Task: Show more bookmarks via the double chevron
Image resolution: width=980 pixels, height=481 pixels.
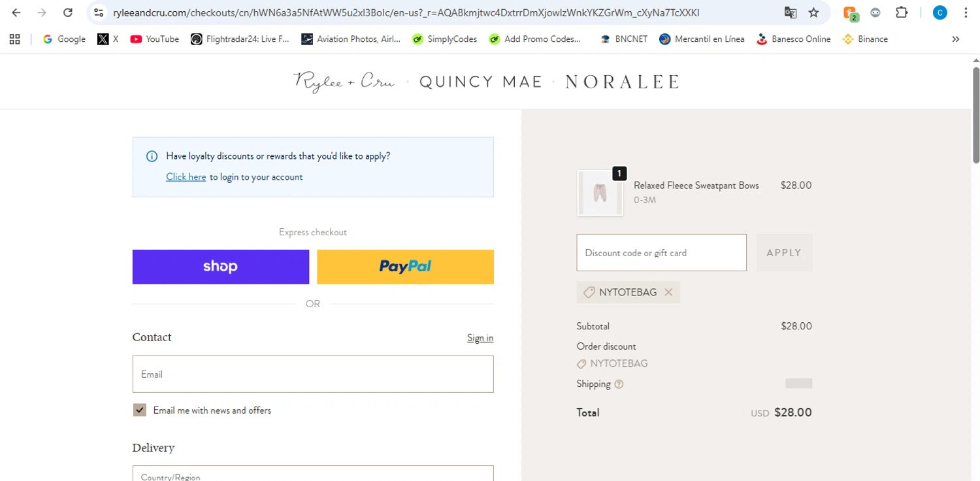Action: pos(956,39)
